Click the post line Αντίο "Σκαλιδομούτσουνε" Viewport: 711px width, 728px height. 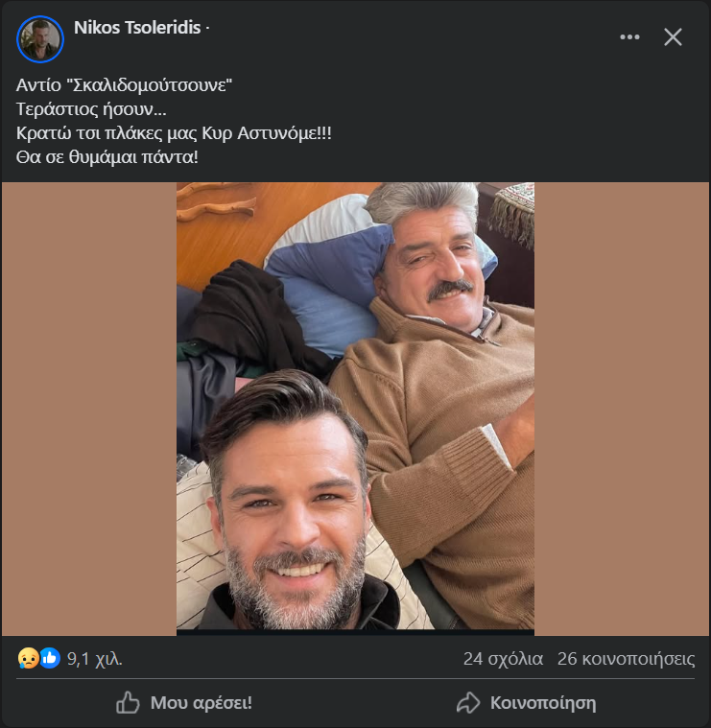pos(125,84)
